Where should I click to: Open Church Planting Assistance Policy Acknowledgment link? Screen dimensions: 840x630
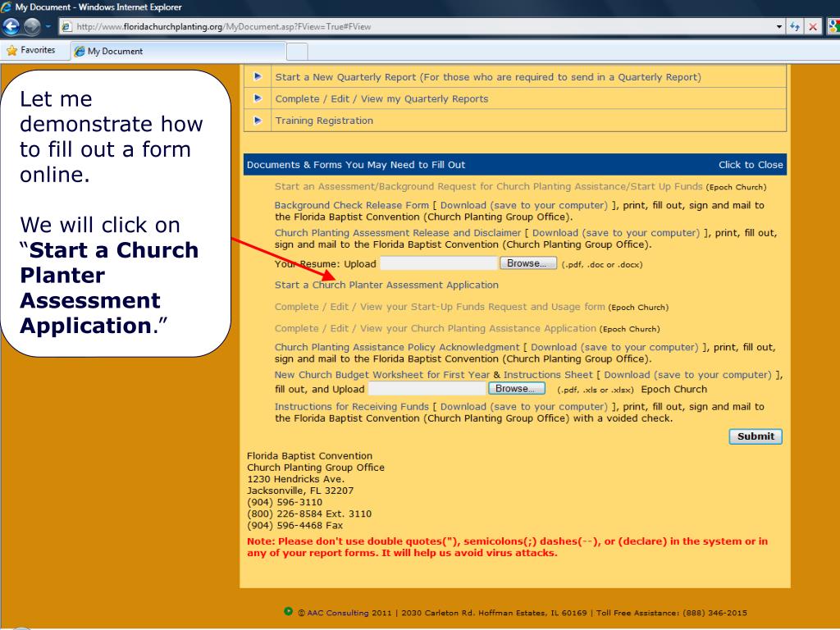pos(397,347)
